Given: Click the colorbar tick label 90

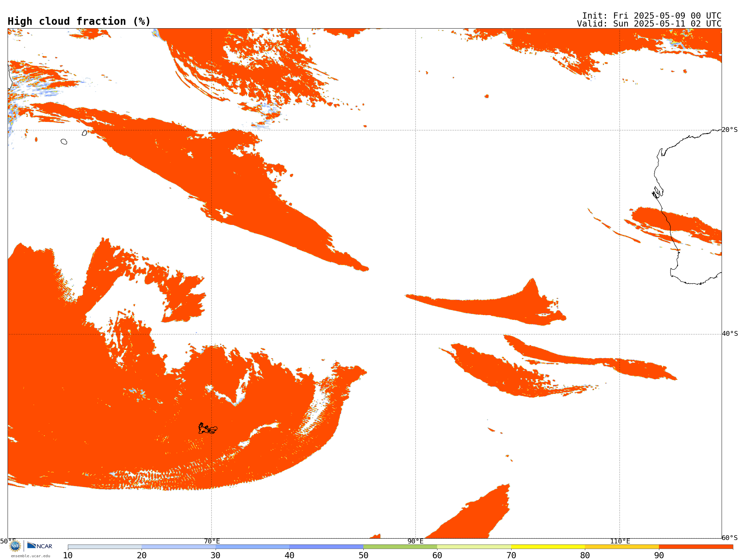Looking at the screenshot, I should [659, 556].
